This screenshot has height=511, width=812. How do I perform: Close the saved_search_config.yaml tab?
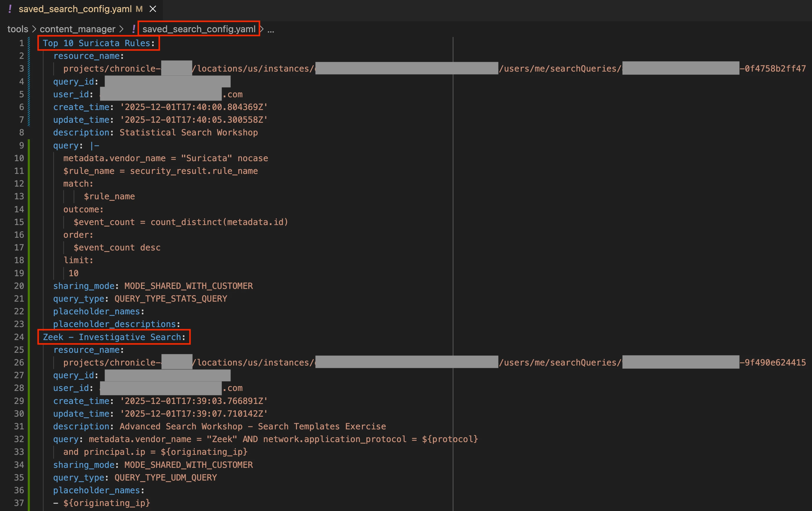pos(153,9)
